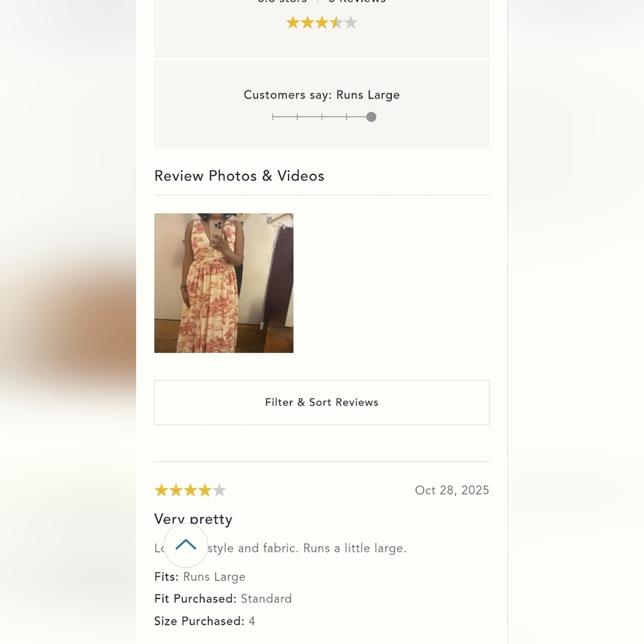The width and height of the screenshot is (644, 644).
Task: Click the first gold star in overall rating
Action: 293,23
